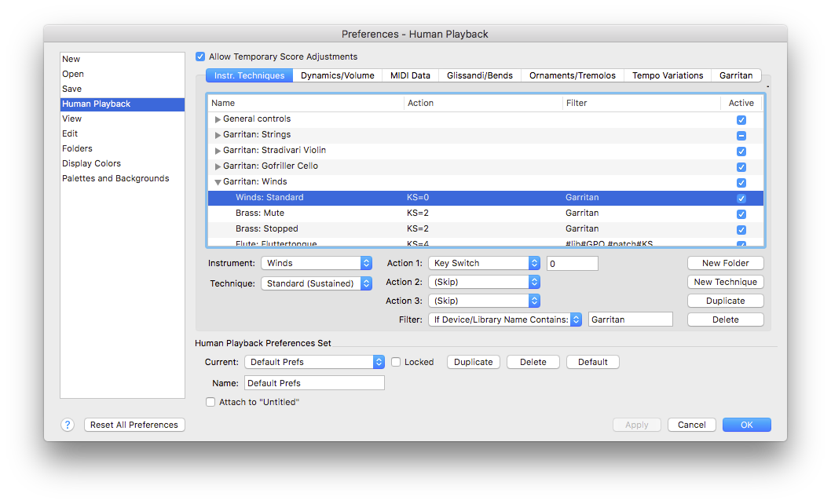Click Reset All Preferences button
Viewport: 831px width, 504px height.
(134, 425)
